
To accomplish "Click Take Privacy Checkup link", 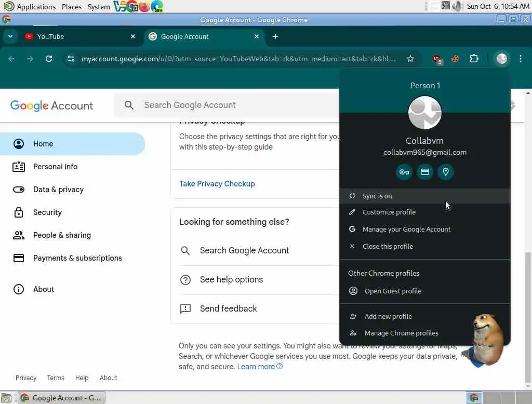I will point(217,183).
